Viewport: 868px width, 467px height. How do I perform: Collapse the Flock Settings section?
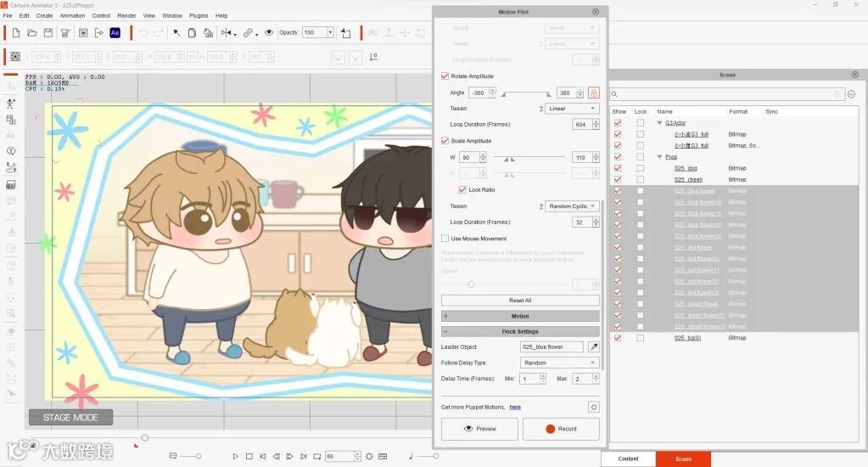pos(520,331)
